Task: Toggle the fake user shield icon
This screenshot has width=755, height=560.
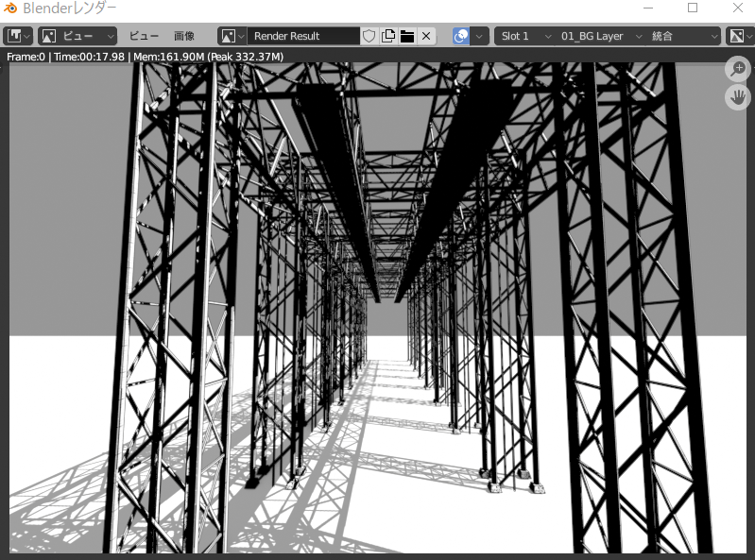Action: click(x=369, y=36)
